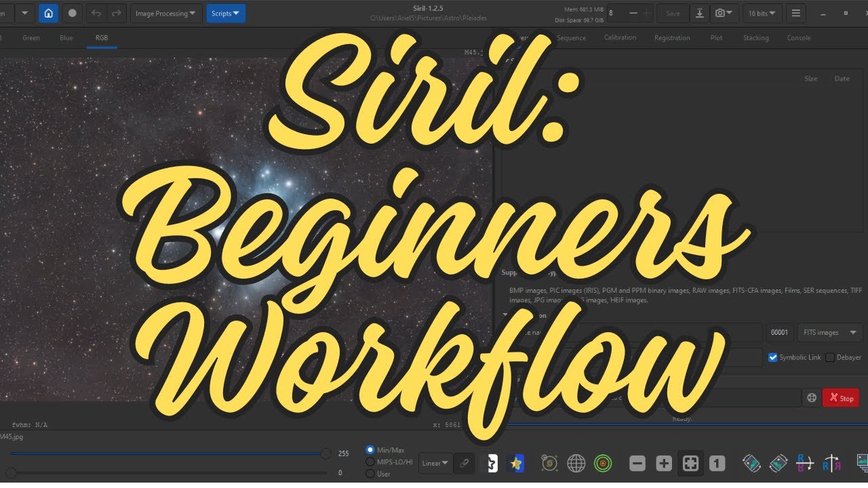Click the red Stop button
Screen dimensions: 868x488
pyautogui.click(x=841, y=398)
